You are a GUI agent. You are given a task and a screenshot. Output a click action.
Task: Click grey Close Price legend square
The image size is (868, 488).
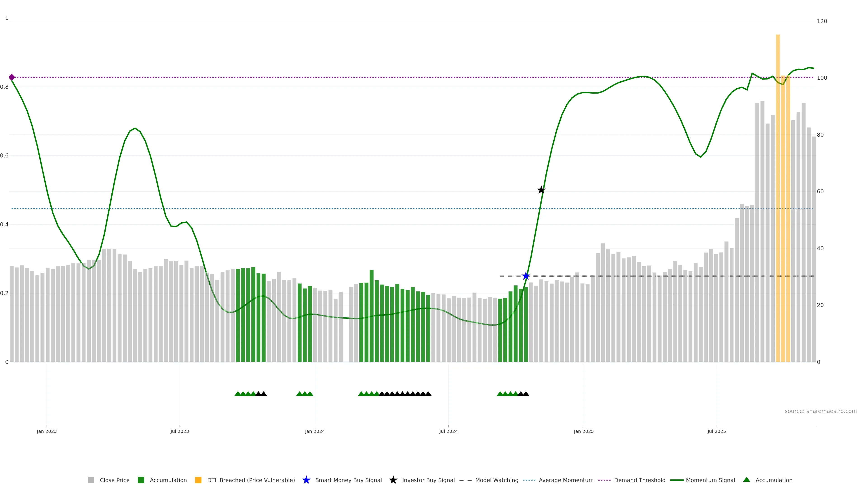[91, 480]
